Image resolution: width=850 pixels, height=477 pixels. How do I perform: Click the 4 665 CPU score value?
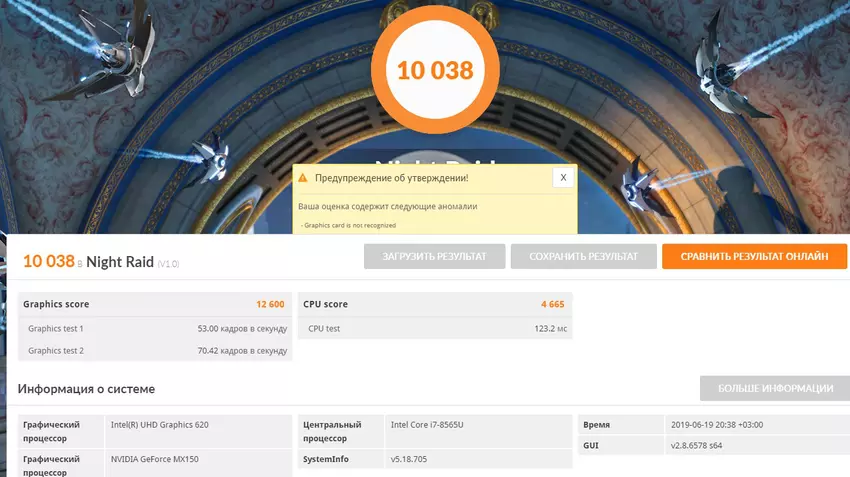(552, 304)
